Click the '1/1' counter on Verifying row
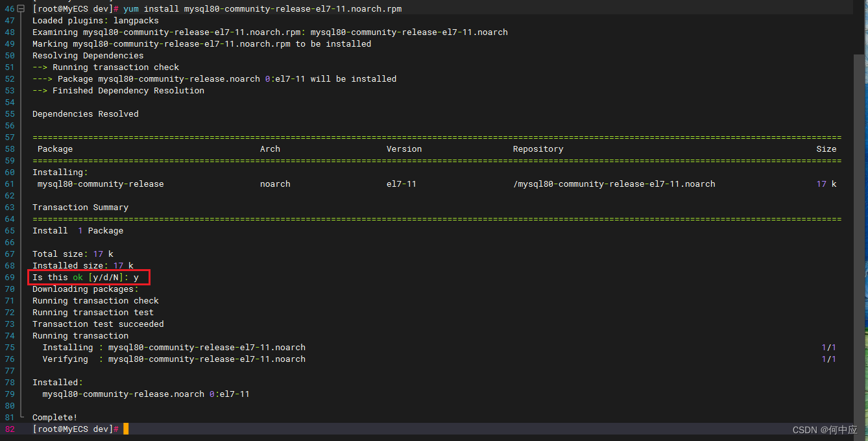Image resolution: width=868 pixels, height=441 pixels. (829, 359)
